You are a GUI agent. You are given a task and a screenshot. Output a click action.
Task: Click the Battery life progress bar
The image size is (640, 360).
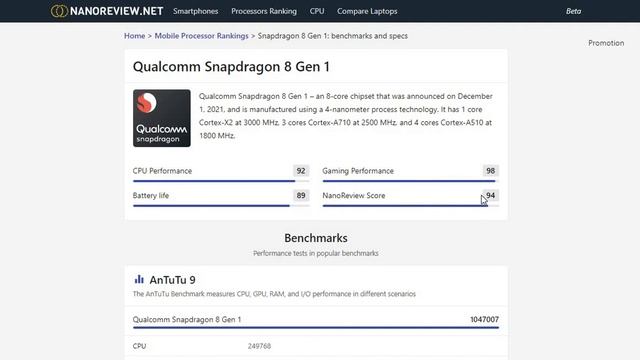coord(221,205)
